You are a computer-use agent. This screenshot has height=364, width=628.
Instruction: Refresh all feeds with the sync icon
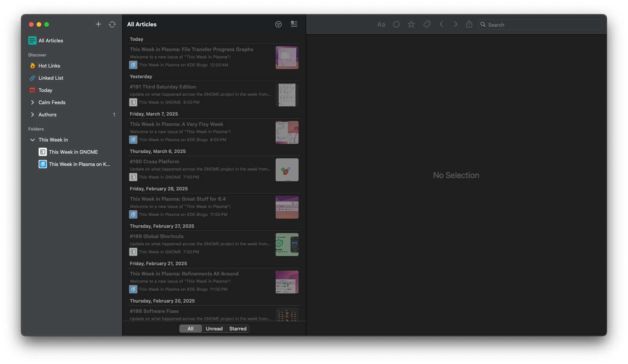[112, 24]
